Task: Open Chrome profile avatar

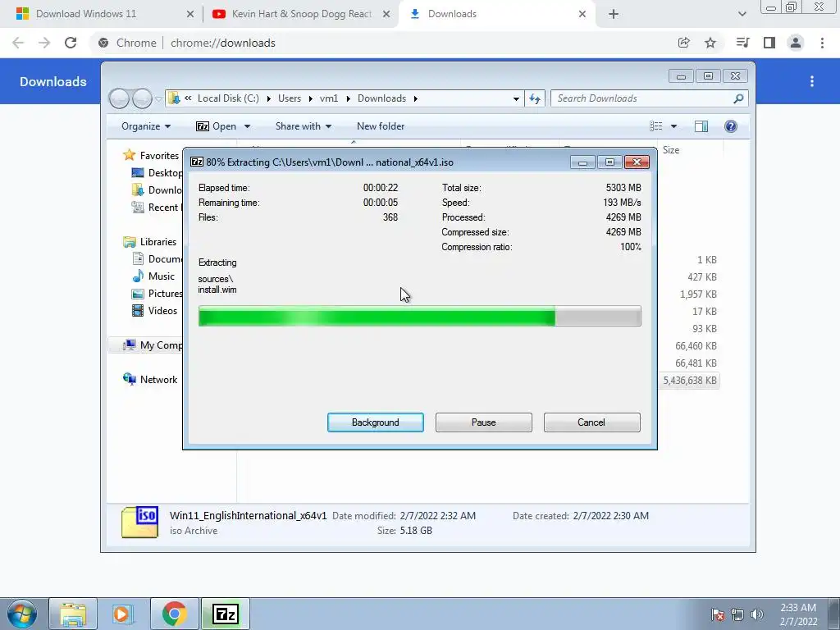Action: tap(796, 43)
